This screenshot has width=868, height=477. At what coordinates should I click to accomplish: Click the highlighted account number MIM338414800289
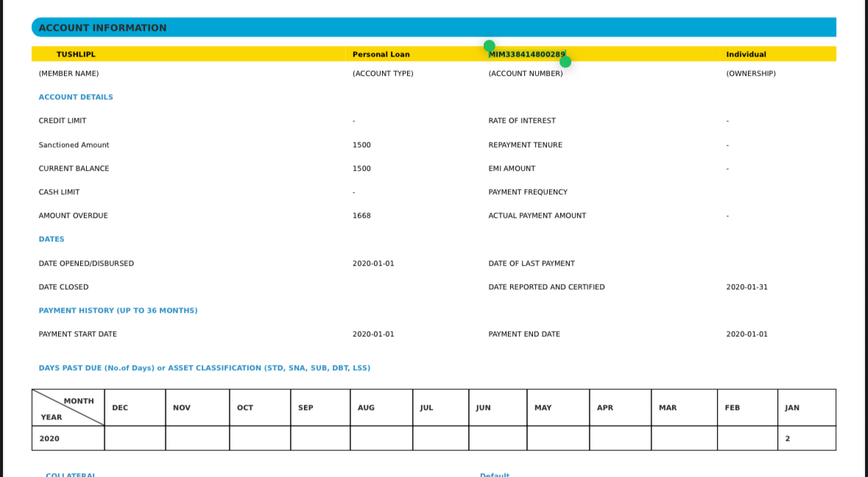[x=526, y=54]
